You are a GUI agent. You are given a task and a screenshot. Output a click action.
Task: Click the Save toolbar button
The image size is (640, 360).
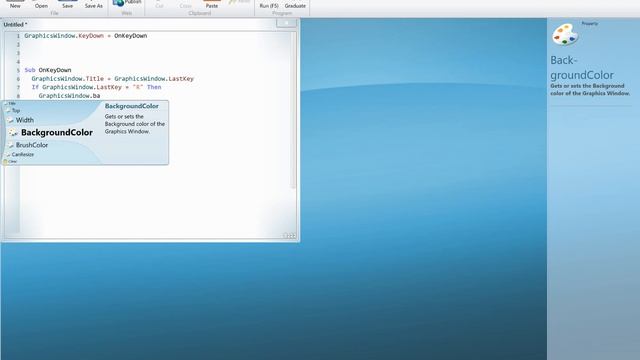coord(67,4)
